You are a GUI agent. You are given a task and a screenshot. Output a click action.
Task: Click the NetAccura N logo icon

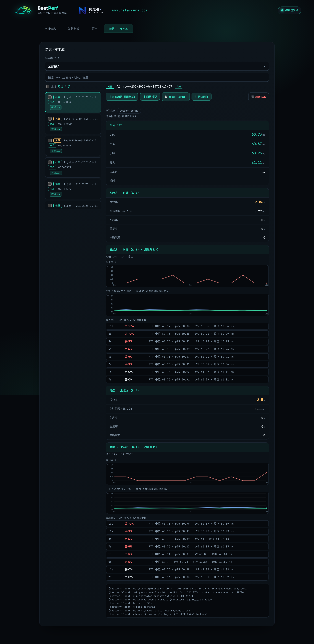coord(82,10)
